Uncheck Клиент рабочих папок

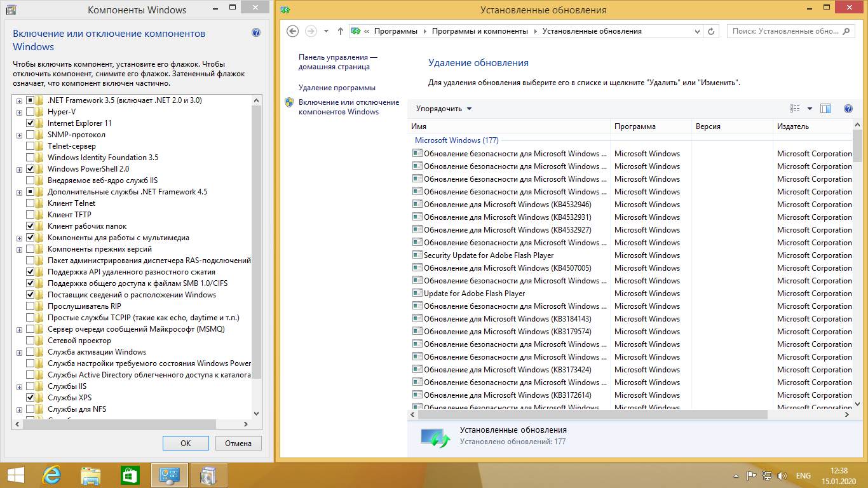30,226
